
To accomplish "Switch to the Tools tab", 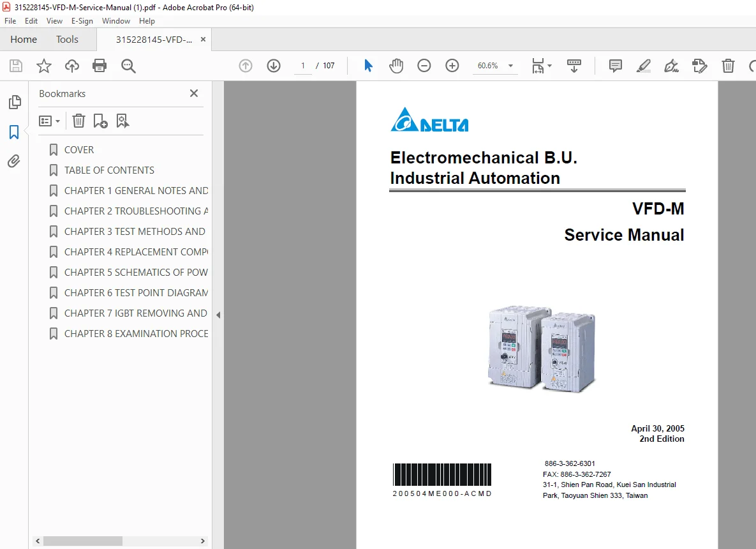I will 67,39.
